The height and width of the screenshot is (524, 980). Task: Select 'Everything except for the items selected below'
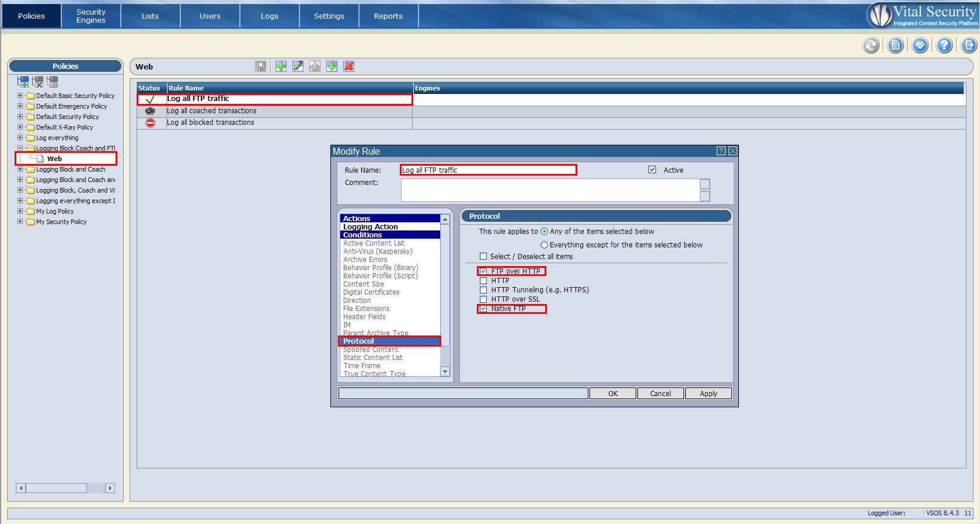coord(545,245)
